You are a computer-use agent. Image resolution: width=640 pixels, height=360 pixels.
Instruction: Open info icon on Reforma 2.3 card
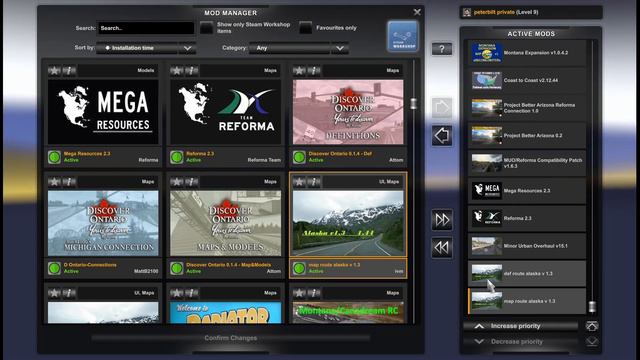tap(191, 71)
